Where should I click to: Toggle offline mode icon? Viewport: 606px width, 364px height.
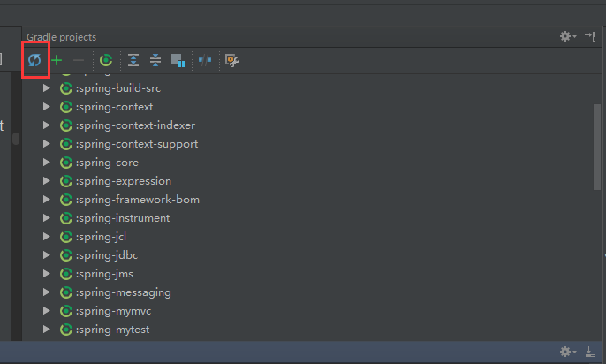pyautogui.click(x=205, y=60)
